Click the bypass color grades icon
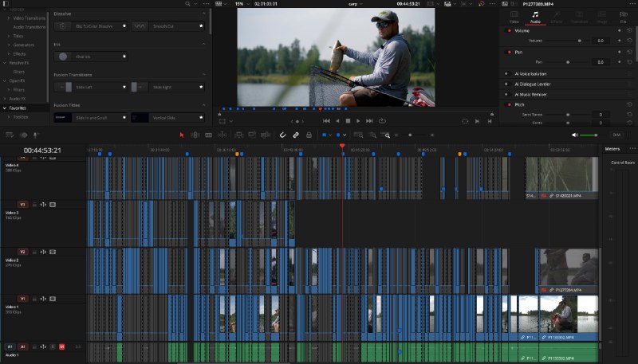638x364 pixels. point(482,4)
